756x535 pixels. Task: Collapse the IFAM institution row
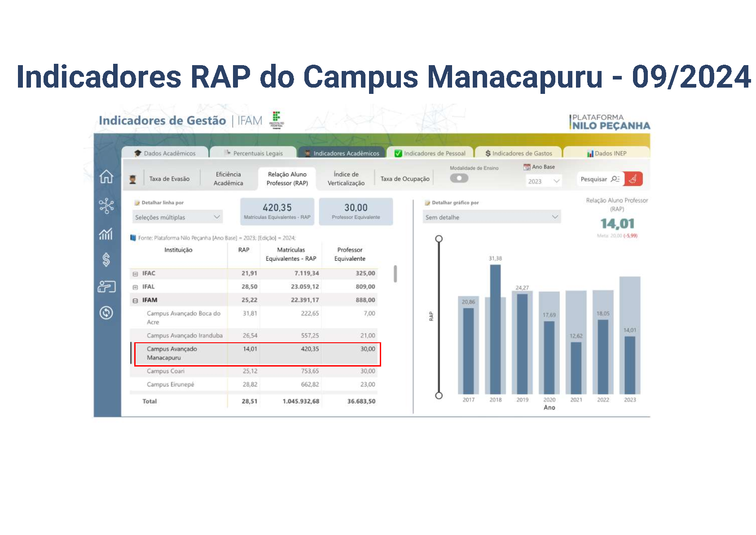pos(135,301)
